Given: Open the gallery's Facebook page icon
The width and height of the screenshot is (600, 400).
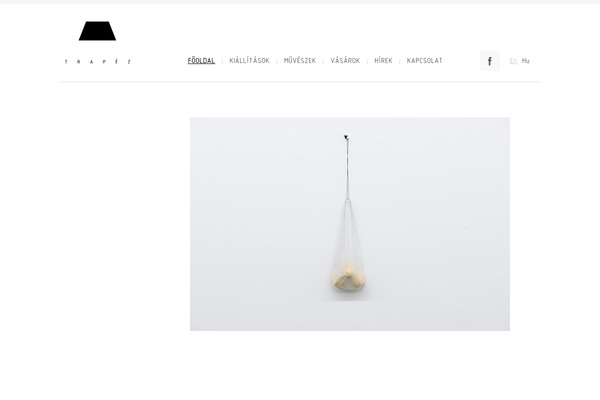Looking at the screenshot, I should [x=489, y=61].
